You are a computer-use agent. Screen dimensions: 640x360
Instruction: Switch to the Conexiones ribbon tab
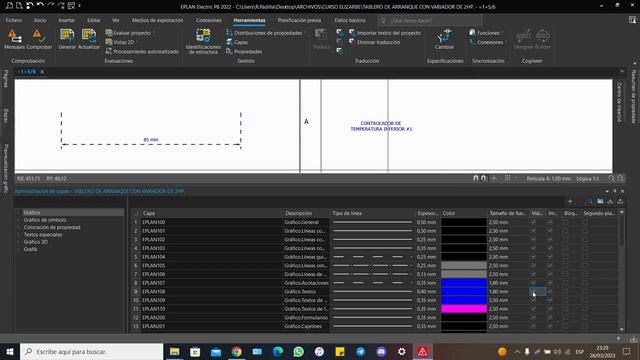[x=209, y=20]
